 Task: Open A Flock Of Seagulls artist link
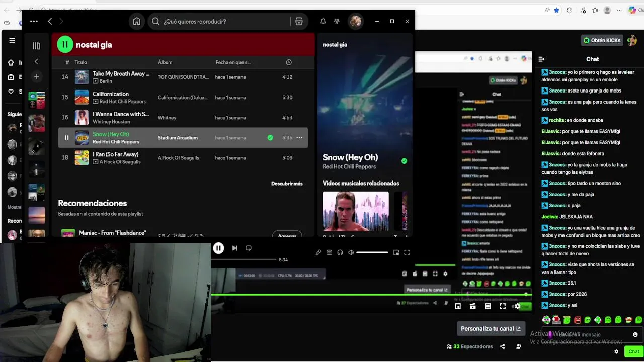coord(120,161)
